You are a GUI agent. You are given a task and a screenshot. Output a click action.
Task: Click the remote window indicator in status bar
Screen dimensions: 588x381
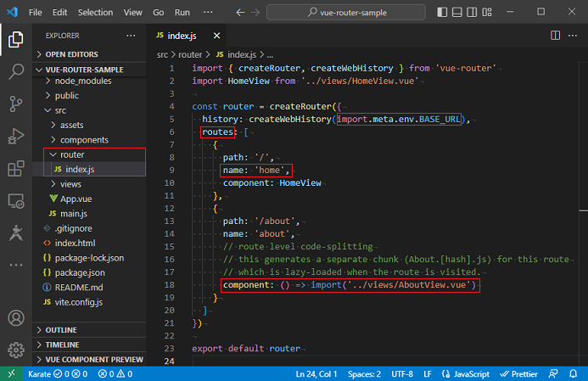11,374
